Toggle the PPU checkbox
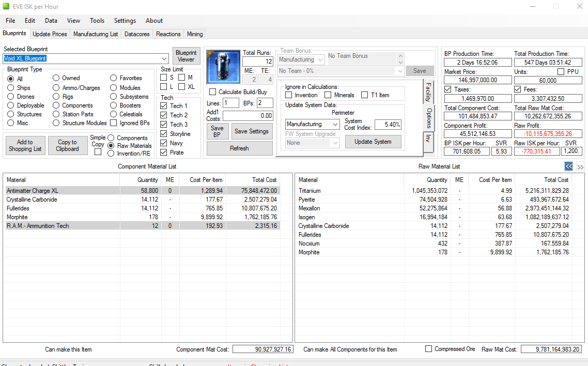 561,72
